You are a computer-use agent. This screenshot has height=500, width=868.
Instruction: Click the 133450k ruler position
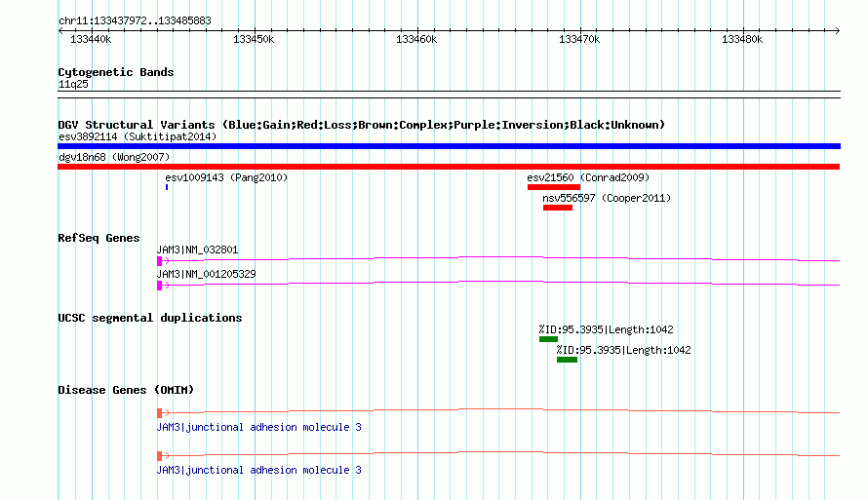pyautogui.click(x=254, y=39)
